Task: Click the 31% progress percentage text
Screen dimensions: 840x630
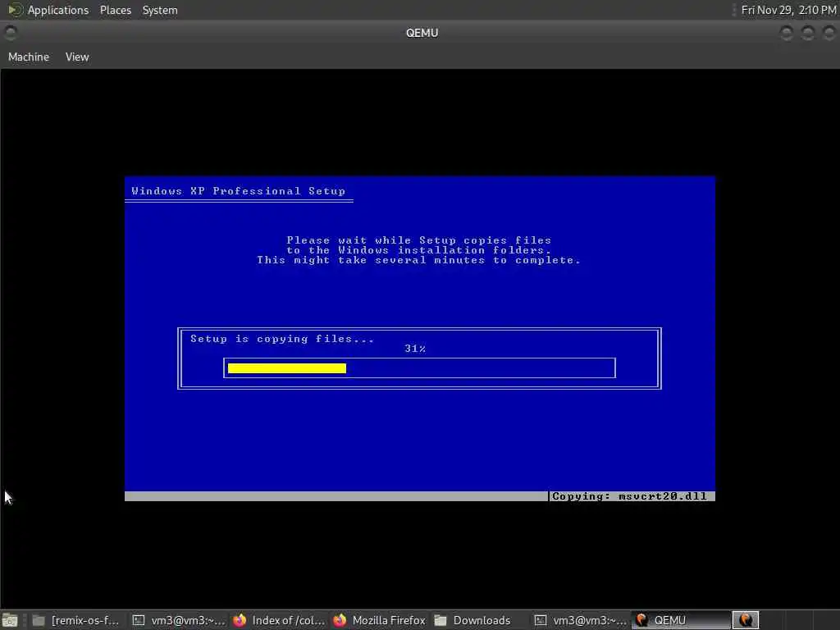Action: (415, 349)
